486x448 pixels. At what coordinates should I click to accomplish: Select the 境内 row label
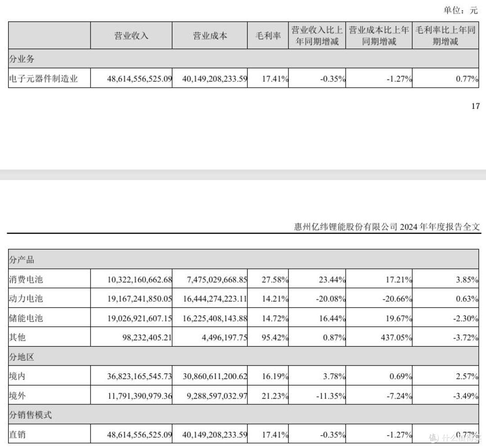[18, 376]
